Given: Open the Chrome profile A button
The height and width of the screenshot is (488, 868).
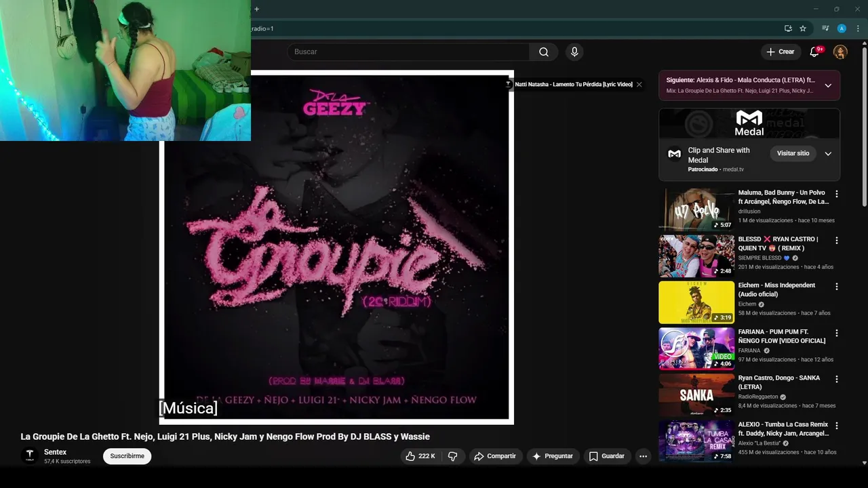Looking at the screenshot, I should [842, 28].
